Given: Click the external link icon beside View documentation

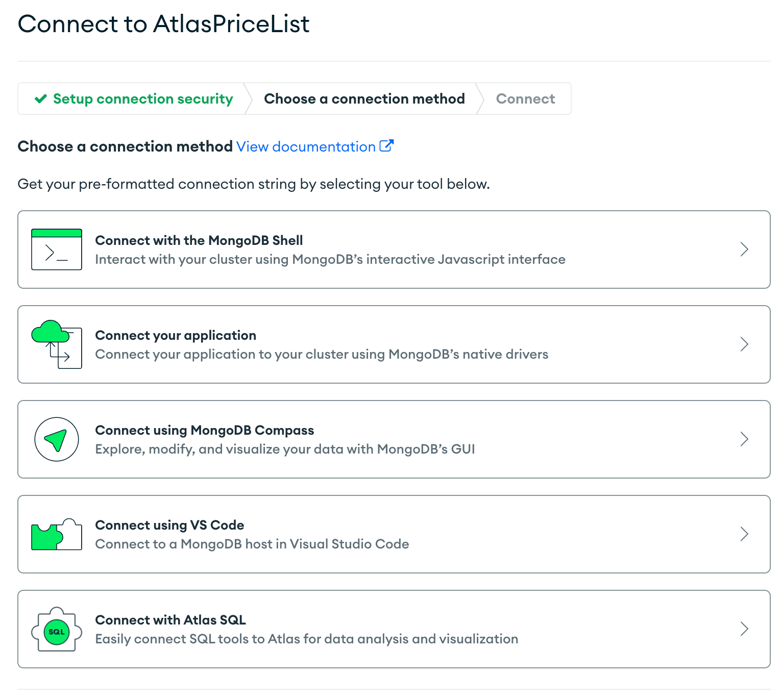Looking at the screenshot, I should 386,146.
